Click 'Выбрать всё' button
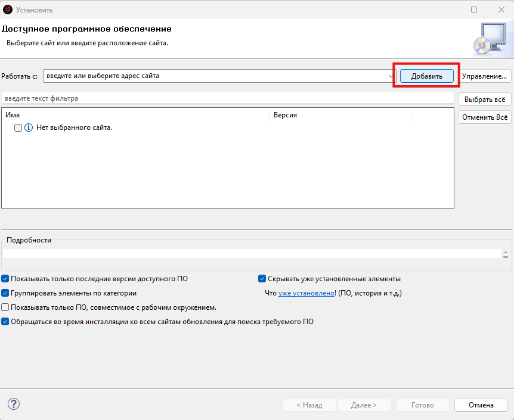The width and height of the screenshot is (514, 420). [485, 99]
